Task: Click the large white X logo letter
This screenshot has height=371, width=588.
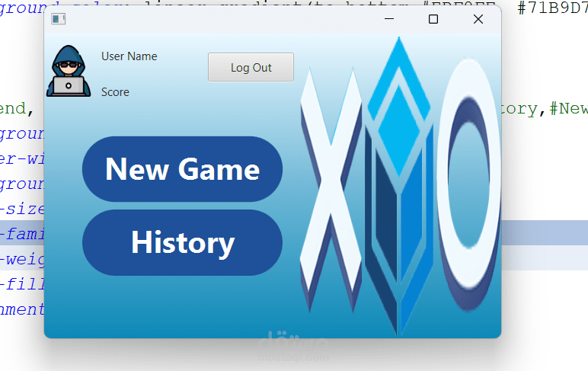Action: (331, 190)
